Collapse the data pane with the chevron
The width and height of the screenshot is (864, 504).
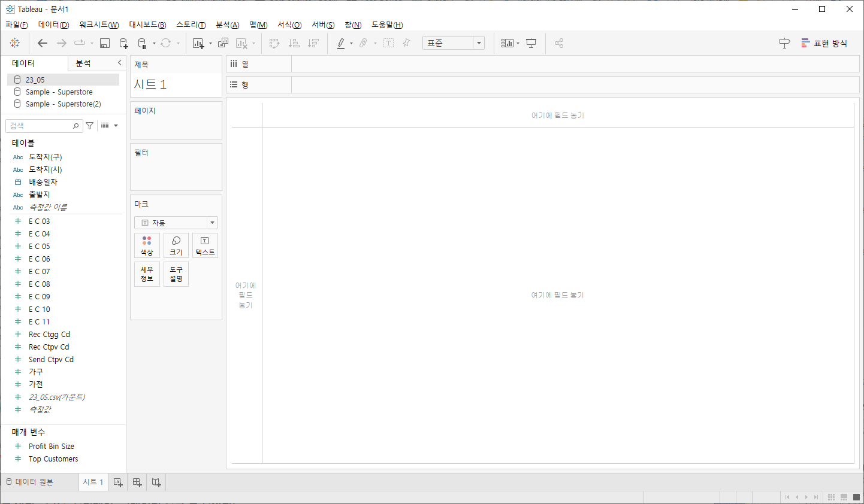click(120, 63)
